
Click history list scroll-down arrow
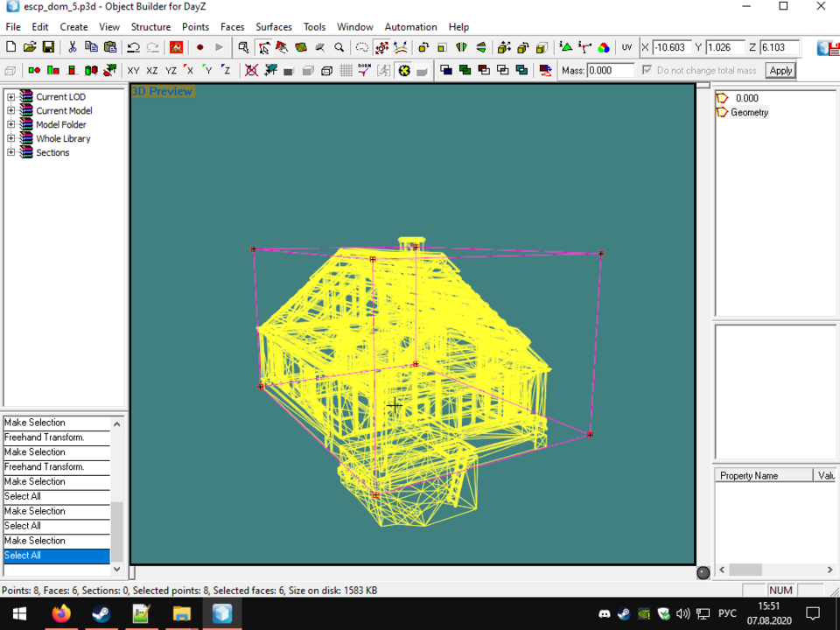(x=116, y=569)
